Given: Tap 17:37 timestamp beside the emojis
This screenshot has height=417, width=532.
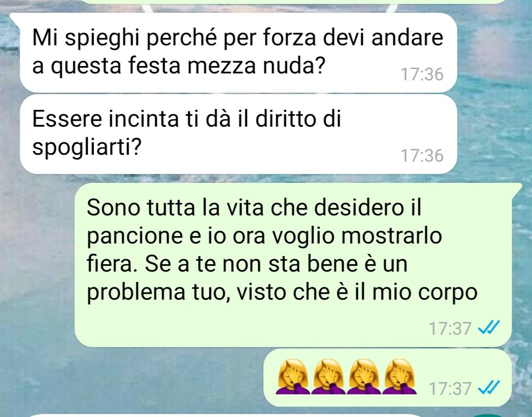Looking at the screenshot, I should [x=450, y=388].
